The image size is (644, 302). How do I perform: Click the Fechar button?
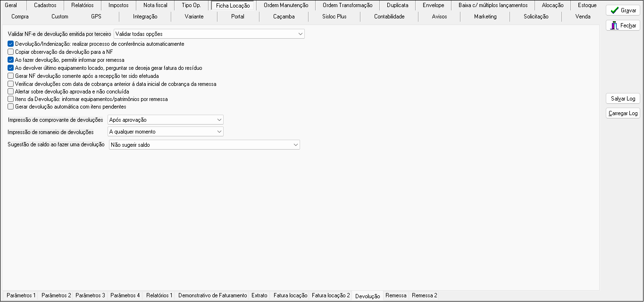623,25
